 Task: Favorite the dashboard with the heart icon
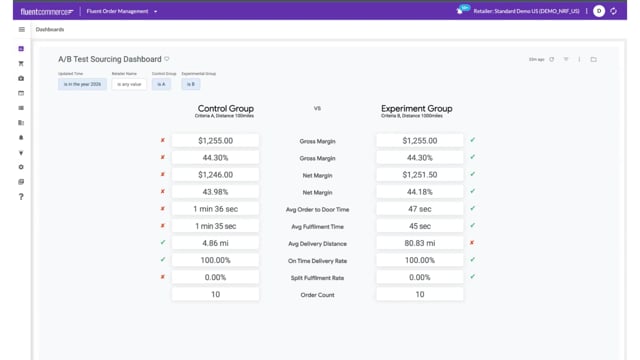pos(167,59)
